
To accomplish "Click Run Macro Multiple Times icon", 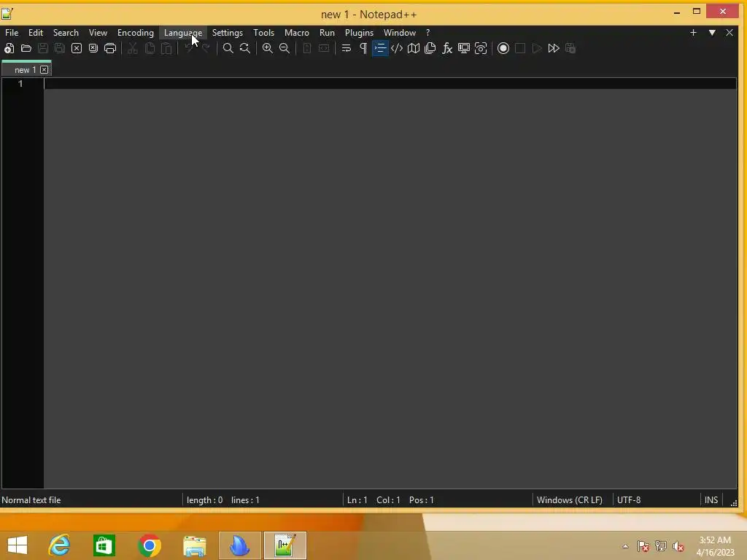I will pyautogui.click(x=554, y=48).
